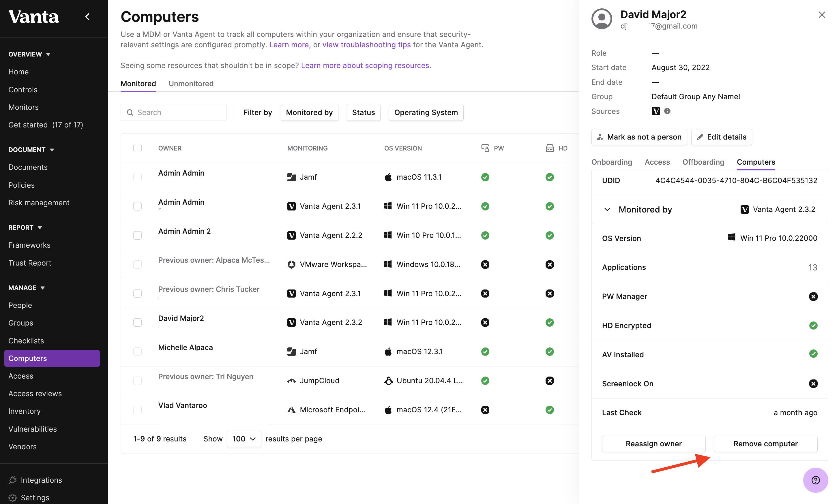Click the Windows icon beside Win 10 Pro
Screen dimensions: 839x504
pos(388,235)
